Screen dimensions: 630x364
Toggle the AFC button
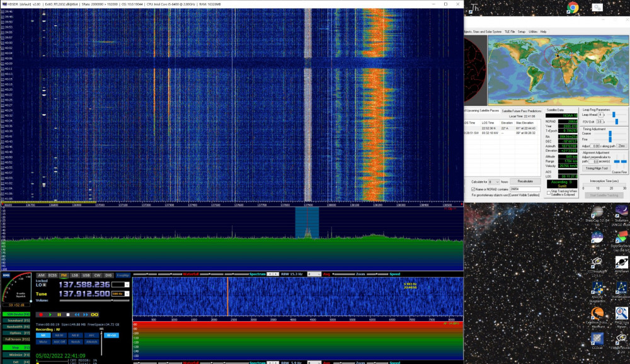(x=91, y=335)
